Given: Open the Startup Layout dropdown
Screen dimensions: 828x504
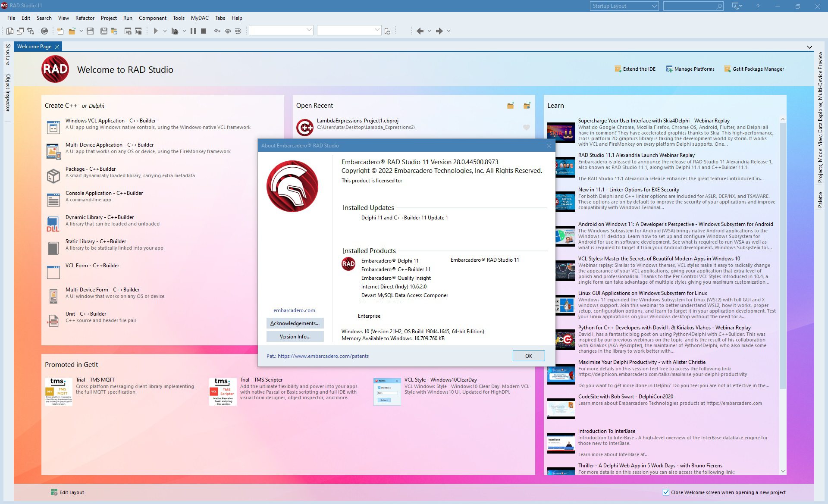Looking at the screenshot, I should (624, 6).
